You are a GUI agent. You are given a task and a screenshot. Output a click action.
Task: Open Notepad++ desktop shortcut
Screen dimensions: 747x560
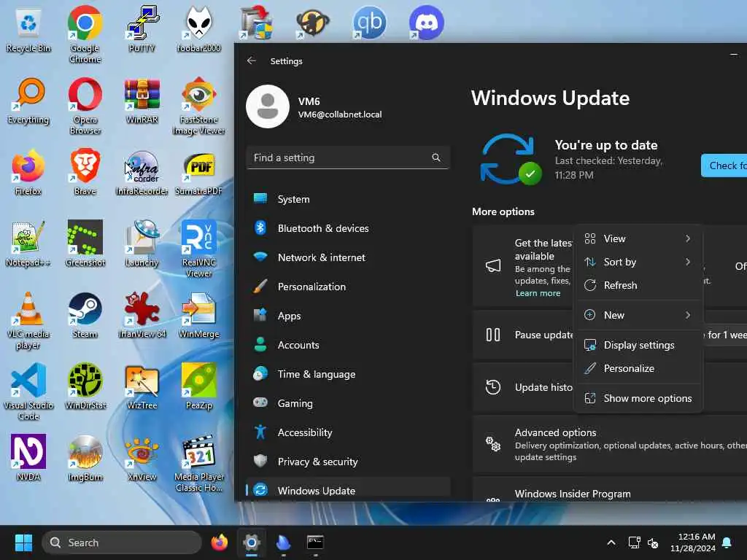28,244
